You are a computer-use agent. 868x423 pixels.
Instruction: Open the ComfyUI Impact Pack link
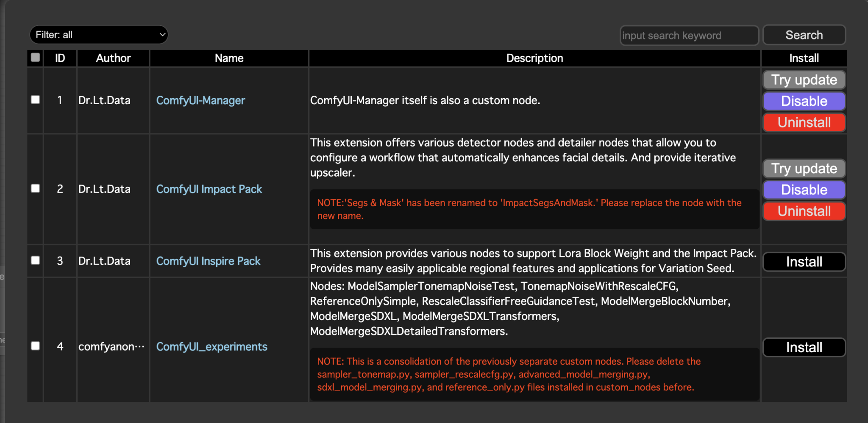point(209,189)
